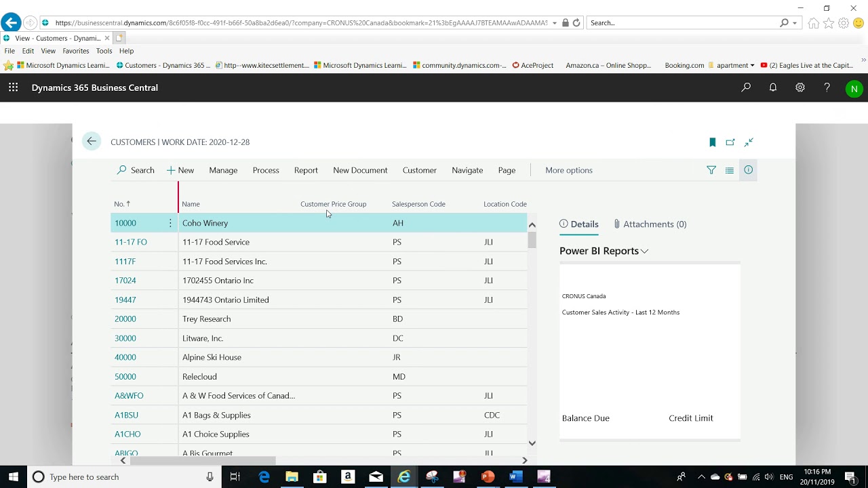868x488 pixels.
Task: Open the Dynamics 365 app launcher waffle
Action: click(x=13, y=87)
